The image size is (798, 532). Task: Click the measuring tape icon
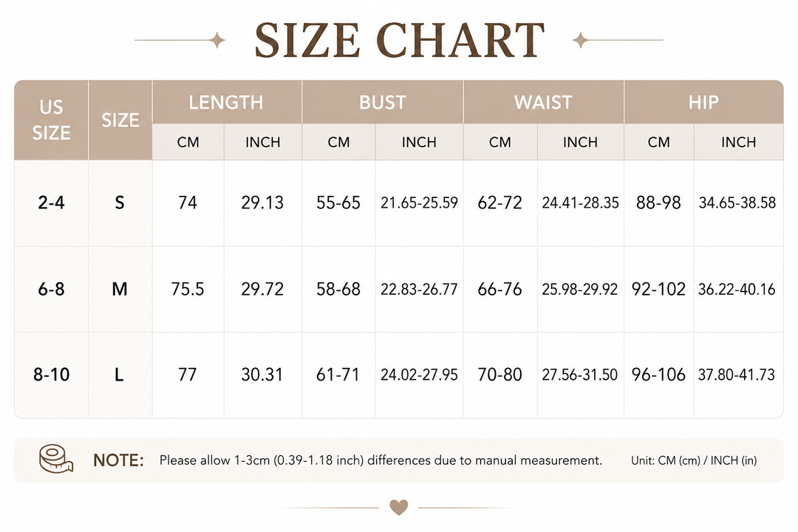pos(56,459)
